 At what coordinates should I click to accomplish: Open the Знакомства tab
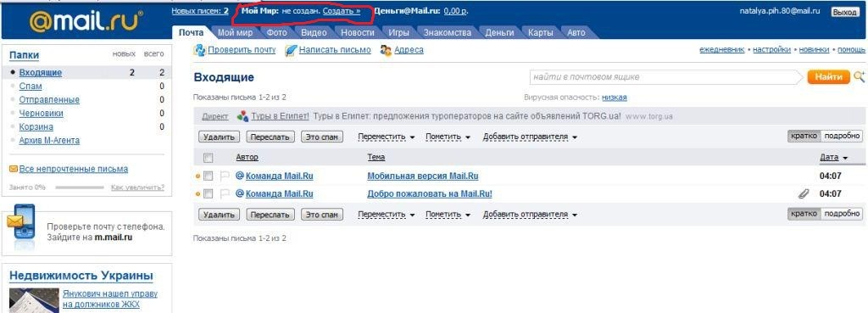point(448,33)
